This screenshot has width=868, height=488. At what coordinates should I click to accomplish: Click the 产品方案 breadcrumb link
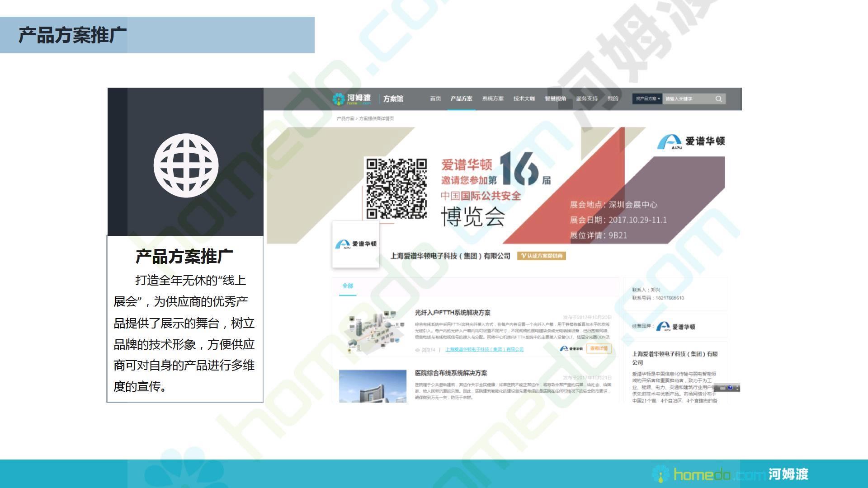[x=345, y=118]
